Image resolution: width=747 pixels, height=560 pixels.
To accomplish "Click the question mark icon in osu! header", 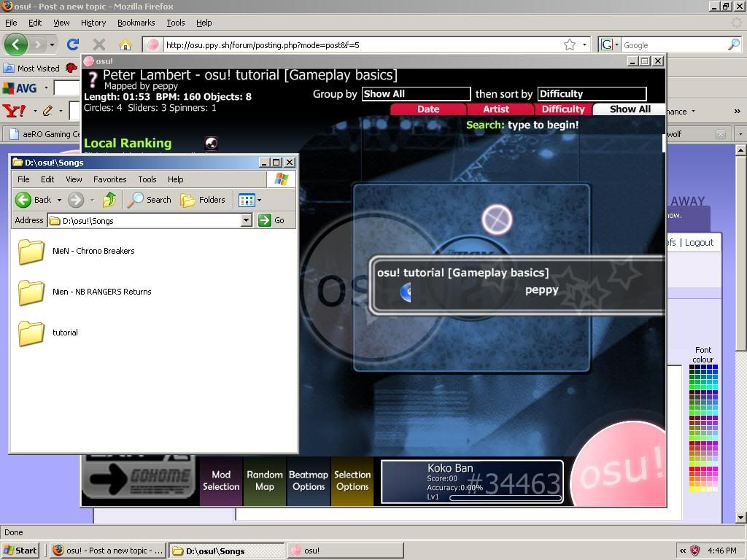I will point(93,79).
